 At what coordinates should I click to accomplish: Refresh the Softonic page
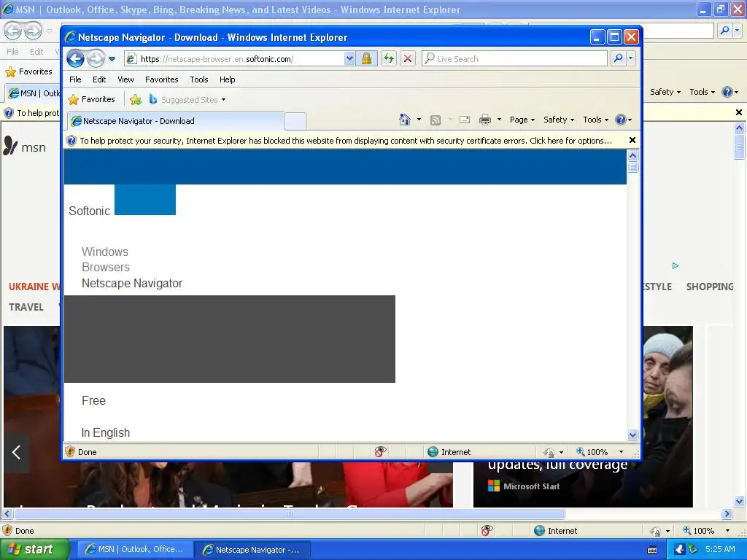pyautogui.click(x=389, y=58)
